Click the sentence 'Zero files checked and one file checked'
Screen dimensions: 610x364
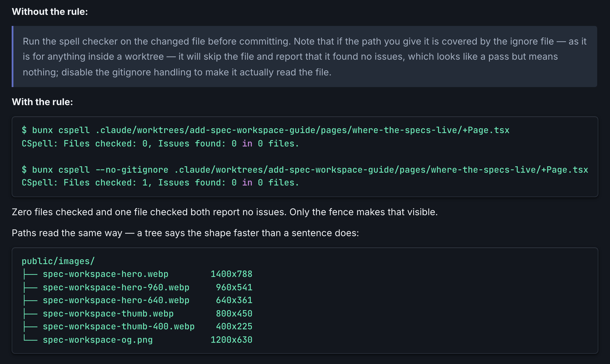tap(224, 212)
